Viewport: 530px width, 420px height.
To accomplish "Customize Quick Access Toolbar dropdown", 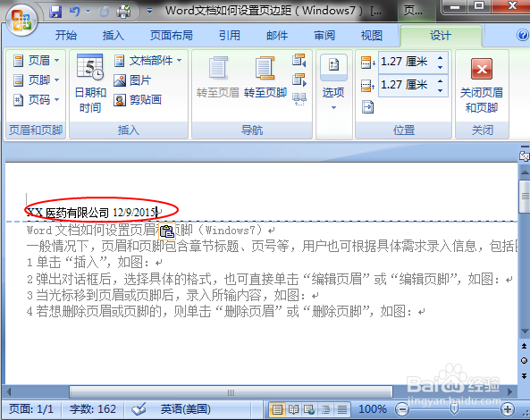I will [149, 12].
